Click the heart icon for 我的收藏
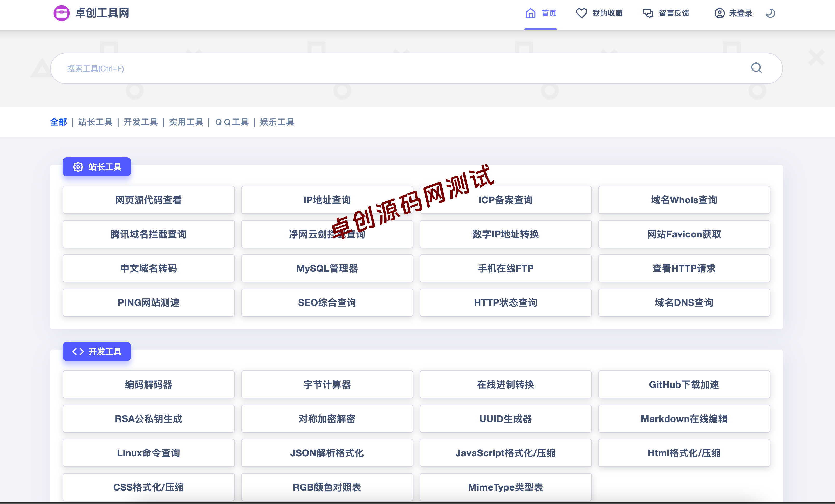 581,13
